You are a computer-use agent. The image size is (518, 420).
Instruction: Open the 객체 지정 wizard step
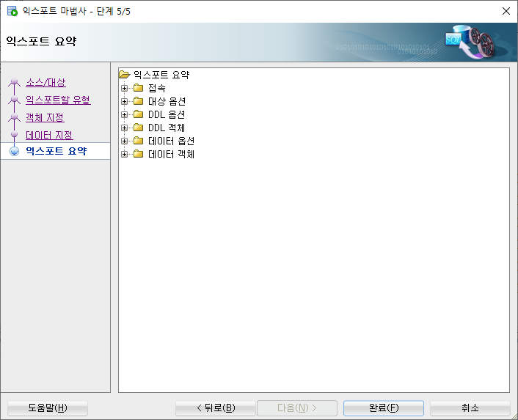point(45,118)
